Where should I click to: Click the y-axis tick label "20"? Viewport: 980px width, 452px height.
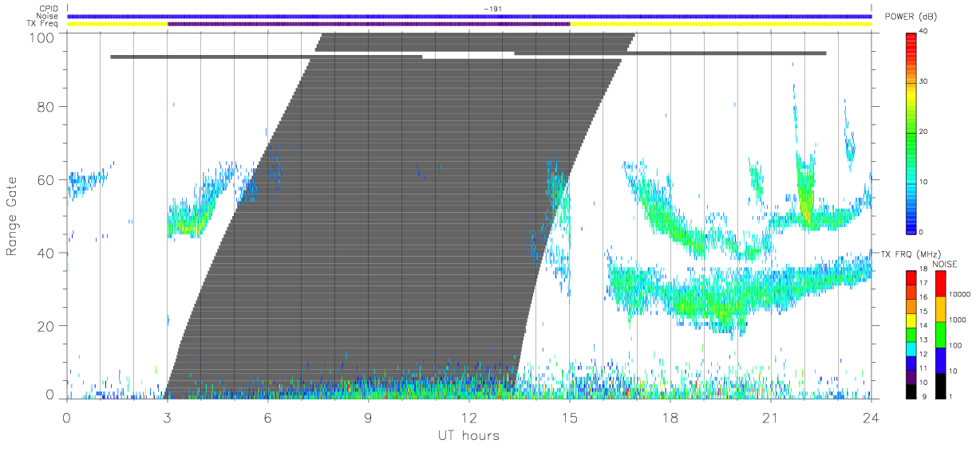tap(46, 326)
